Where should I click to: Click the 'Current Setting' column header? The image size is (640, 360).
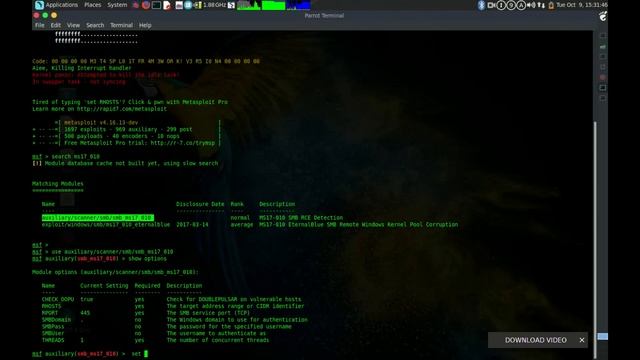click(104, 286)
